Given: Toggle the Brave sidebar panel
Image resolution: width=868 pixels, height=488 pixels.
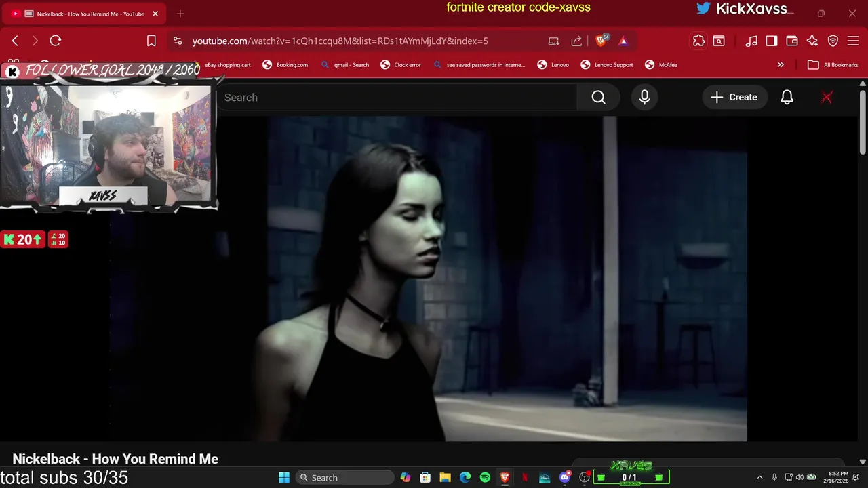Looking at the screenshot, I should 772,41.
